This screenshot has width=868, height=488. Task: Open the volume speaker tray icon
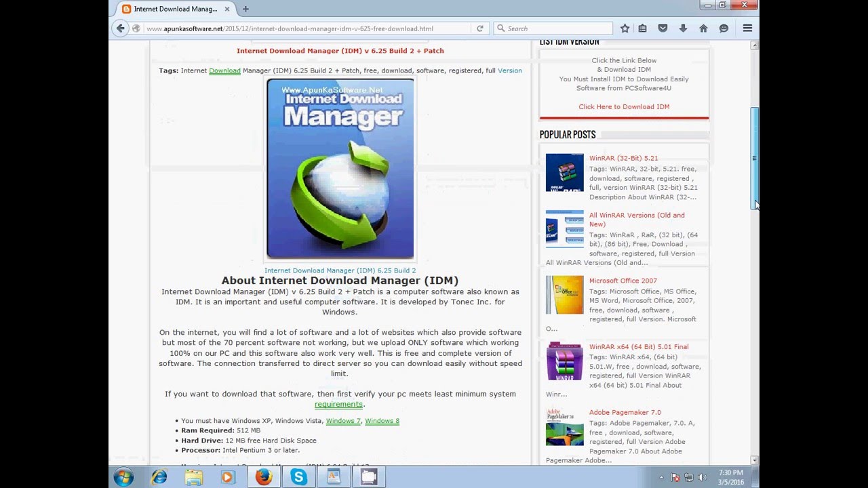(x=703, y=477)
